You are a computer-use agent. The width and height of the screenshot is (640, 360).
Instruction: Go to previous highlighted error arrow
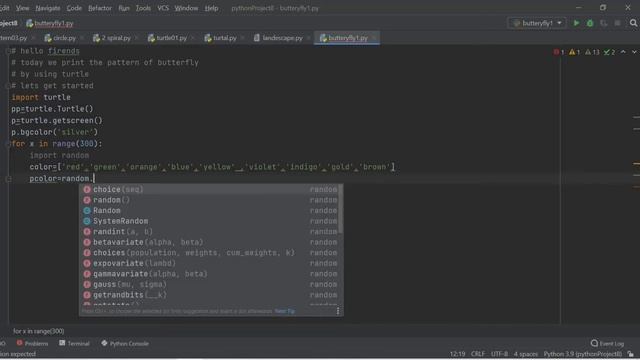(x=623, y=52)
